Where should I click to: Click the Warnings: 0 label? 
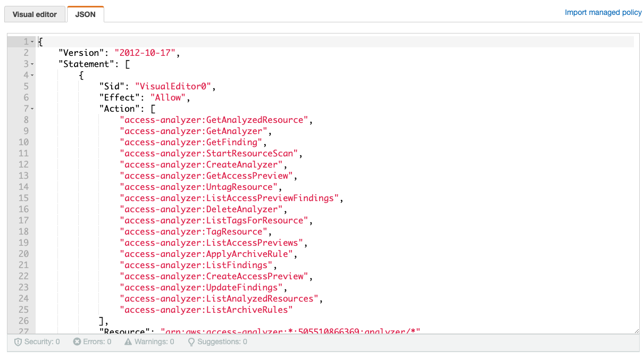pyautogui.click(x=154, y=342)
